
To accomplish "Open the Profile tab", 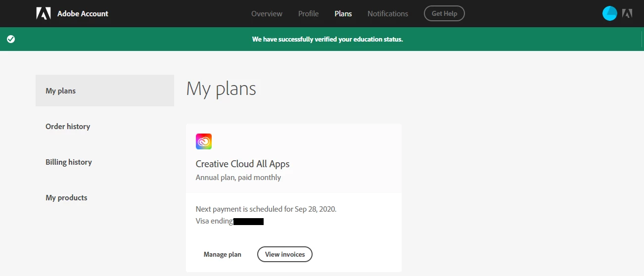I will tap(308, 13).
